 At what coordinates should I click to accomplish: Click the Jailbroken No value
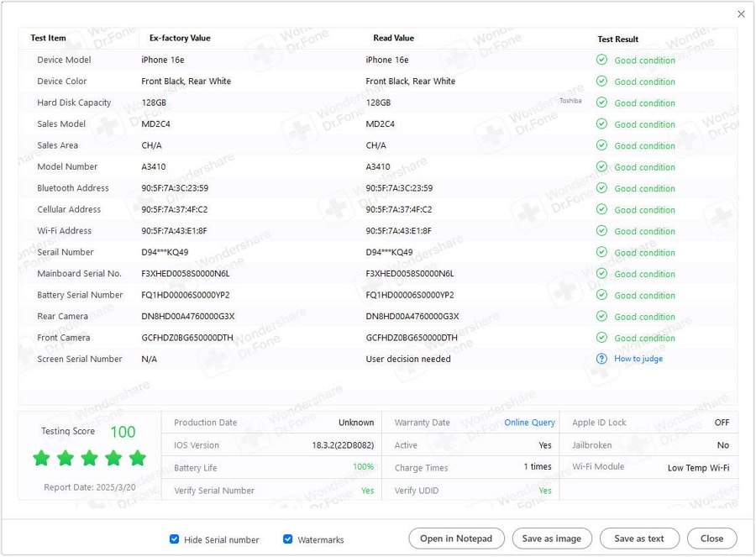pyautogui.click(x=722, y=445)
